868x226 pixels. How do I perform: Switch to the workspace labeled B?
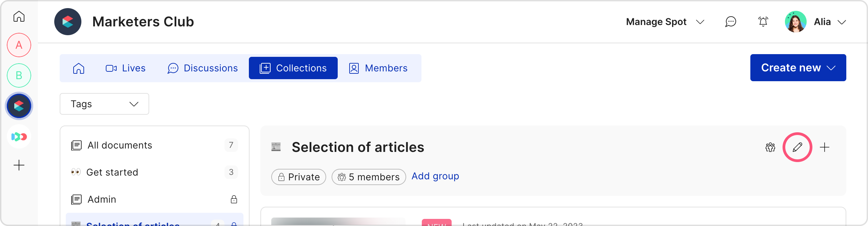coord(19,75)
